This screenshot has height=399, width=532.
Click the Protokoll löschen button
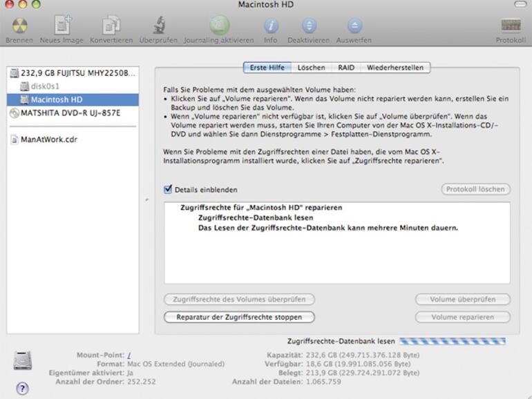(x=475, y=189)
